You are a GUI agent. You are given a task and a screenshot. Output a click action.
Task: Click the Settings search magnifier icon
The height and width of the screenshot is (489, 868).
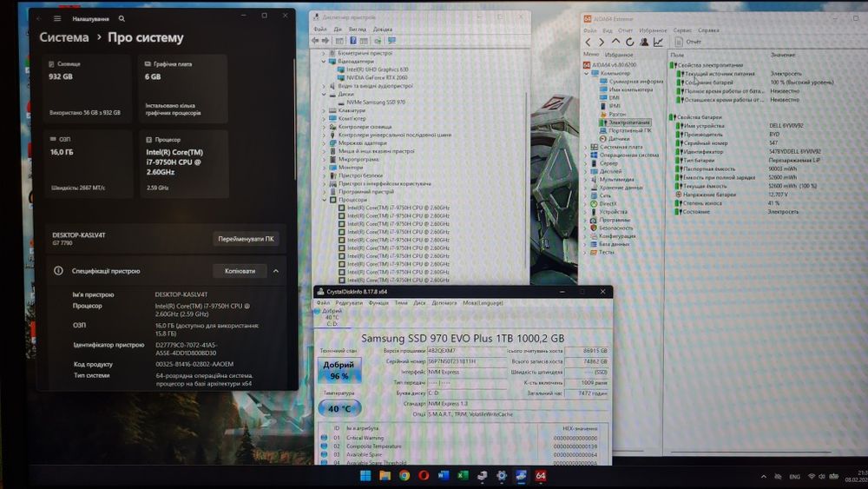[x=122, y=18]
